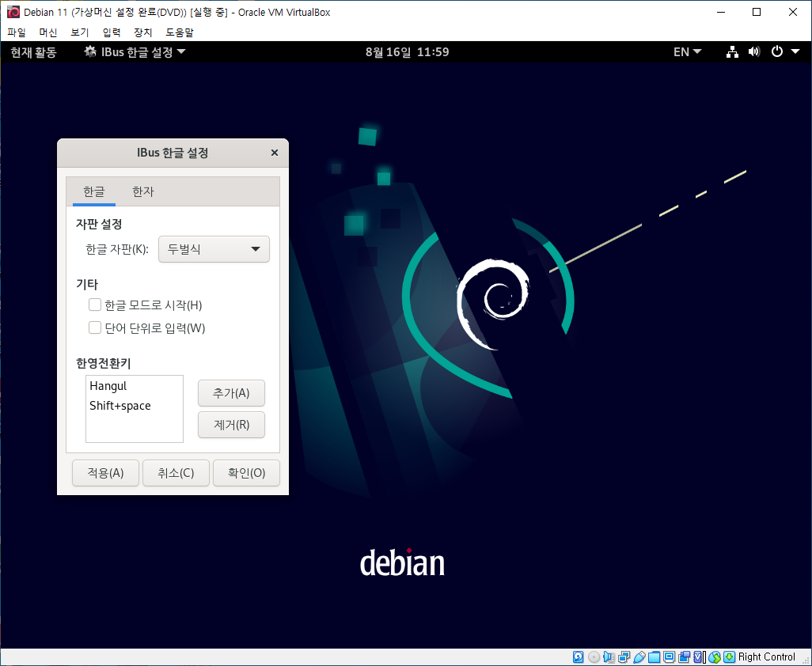
Task: Click the audio status icon in VirtualBox
Action: [609, 657]
